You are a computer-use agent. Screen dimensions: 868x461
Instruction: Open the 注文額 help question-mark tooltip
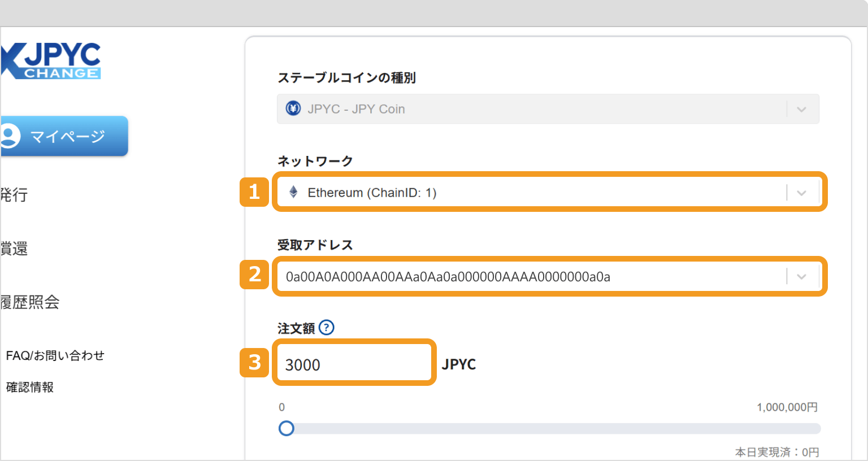click(x=327, y=327)
